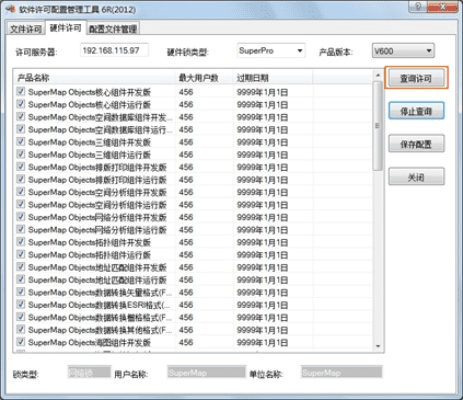Image resolution: width=463 pixels, height=400 pixels.
Task: Uncheck 拓扑组件运行版 checkbox
Action: click(x=21, y=254)
